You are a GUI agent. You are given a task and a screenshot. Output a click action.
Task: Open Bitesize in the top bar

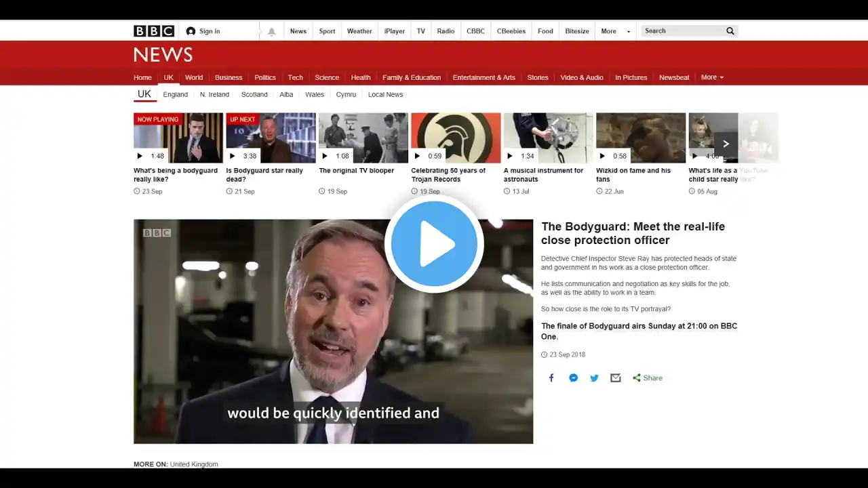(577, 31)
